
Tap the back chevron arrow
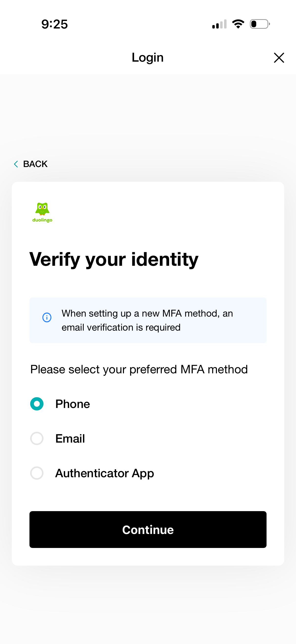[x=16, y=164]
